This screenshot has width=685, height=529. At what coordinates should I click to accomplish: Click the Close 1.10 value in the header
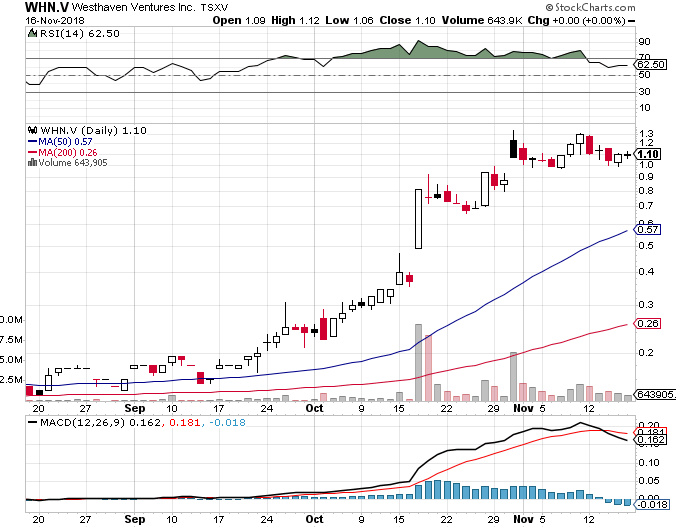(407, 20)
